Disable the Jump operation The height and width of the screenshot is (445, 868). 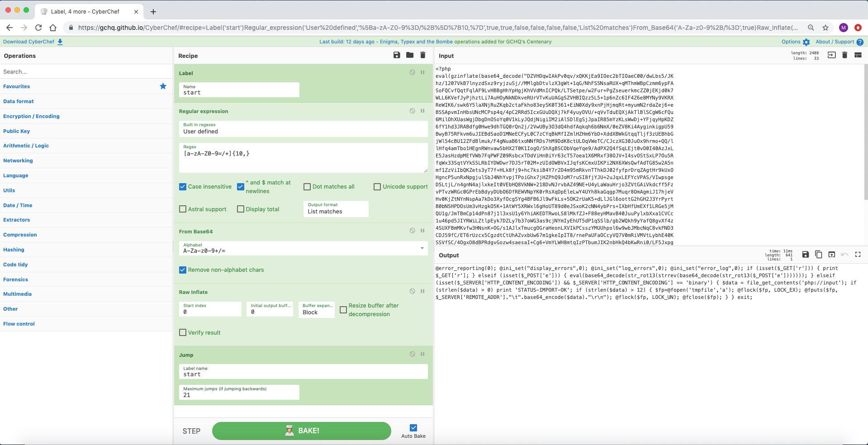(x=413, y=354)
